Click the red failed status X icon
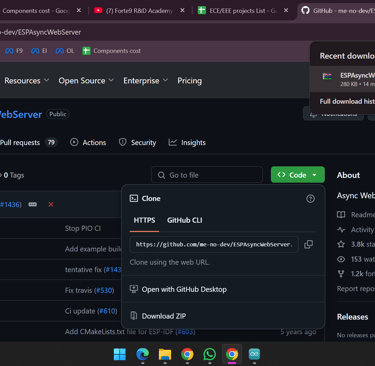 pos(51,204)
